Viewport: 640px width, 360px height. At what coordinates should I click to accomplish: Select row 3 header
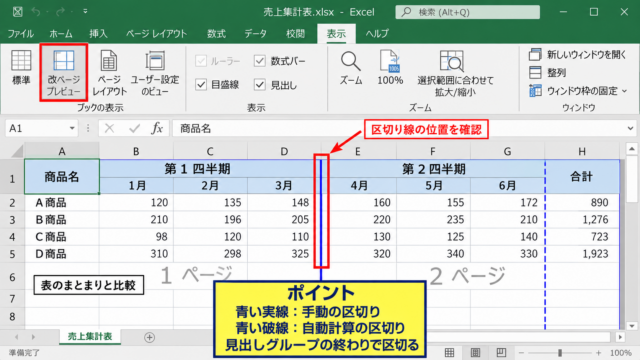tap(12, 220)
